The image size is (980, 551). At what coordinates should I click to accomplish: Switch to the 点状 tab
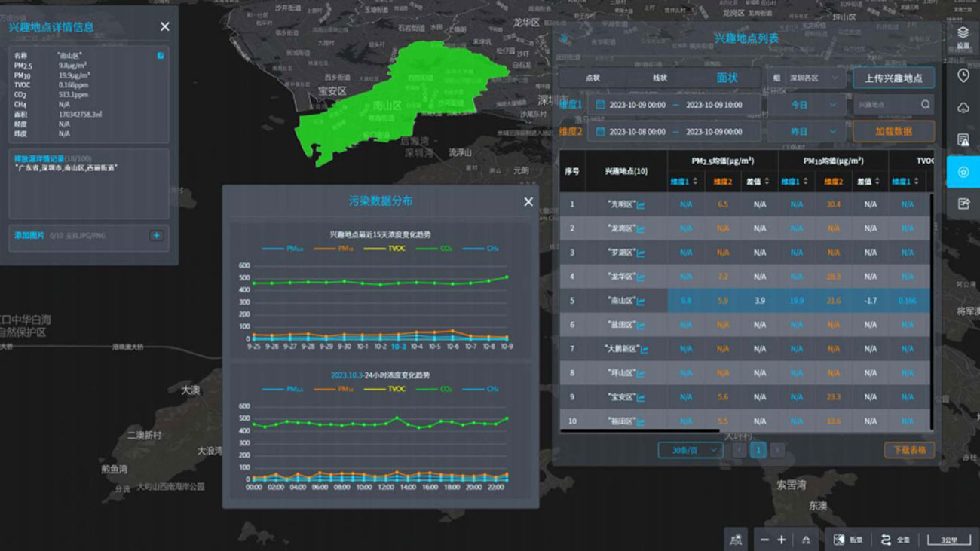(593, 78)
